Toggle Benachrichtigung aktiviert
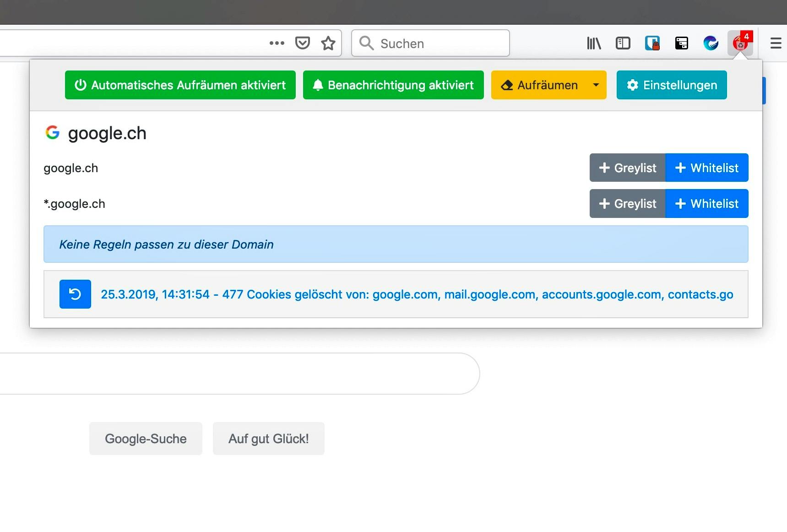Screen dimensions: 787x532 click(x=393, y=85)
